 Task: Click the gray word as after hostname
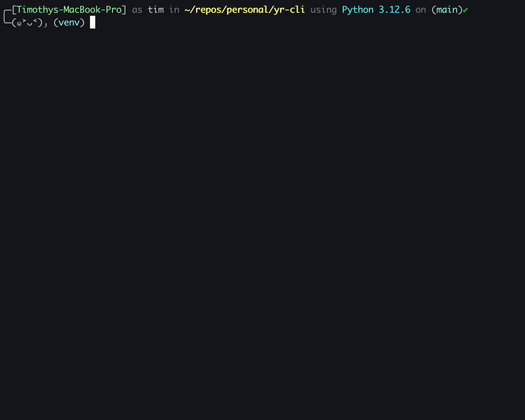[x=137, y=10]
